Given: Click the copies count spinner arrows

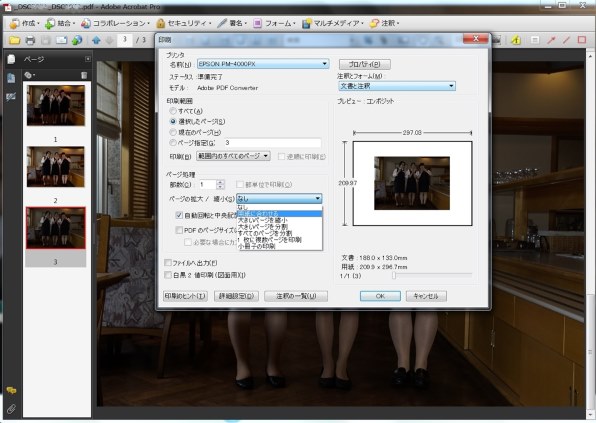Looking at the screenshot, I should pyautogui.click(x=220, y=185).
